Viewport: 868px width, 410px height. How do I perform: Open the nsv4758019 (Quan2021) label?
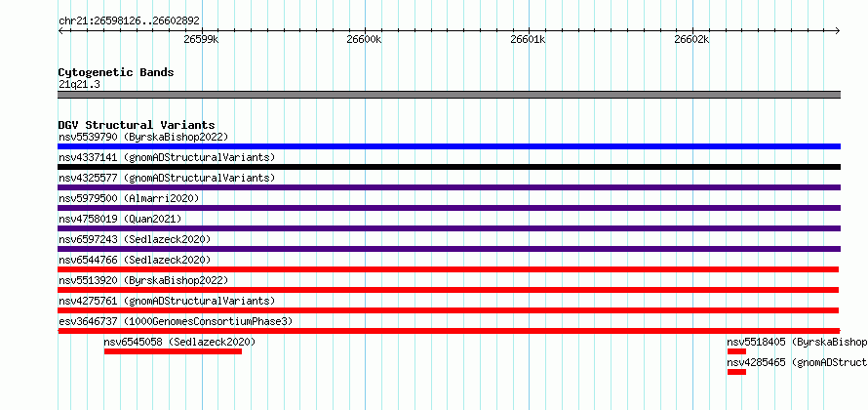120,219
